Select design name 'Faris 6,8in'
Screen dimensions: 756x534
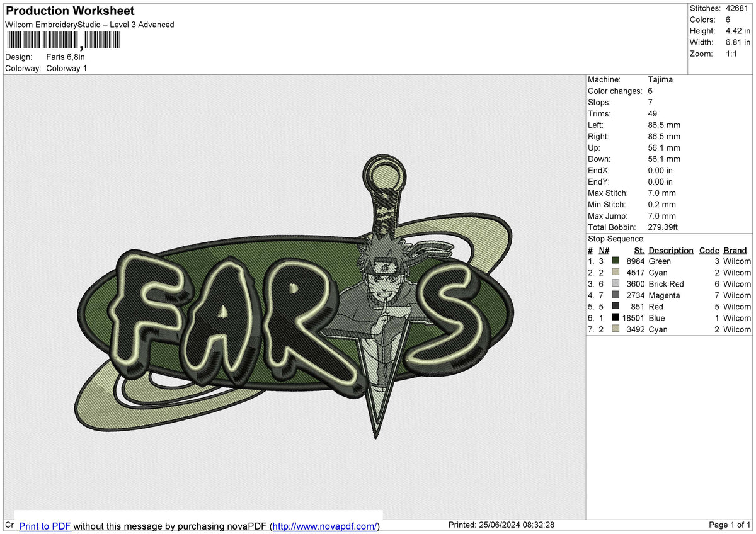66,57
